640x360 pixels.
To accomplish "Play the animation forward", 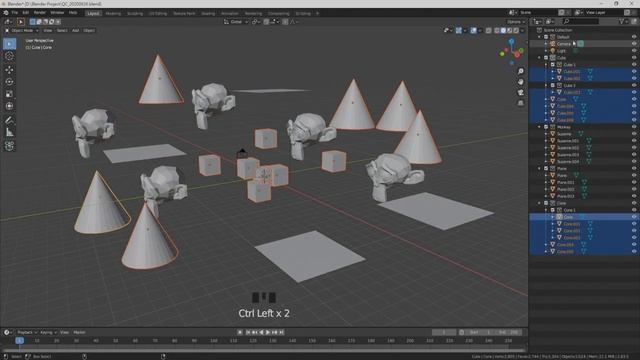I will coord(268,332).
